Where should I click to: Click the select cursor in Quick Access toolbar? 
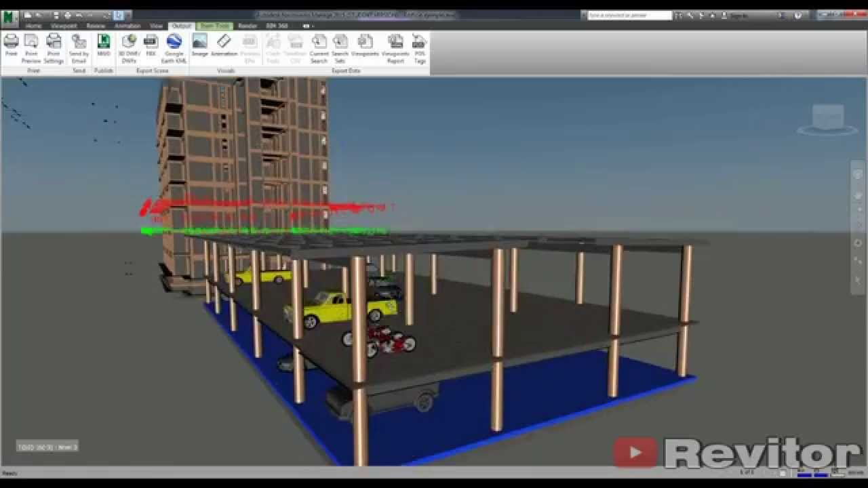tap(118, 14)
